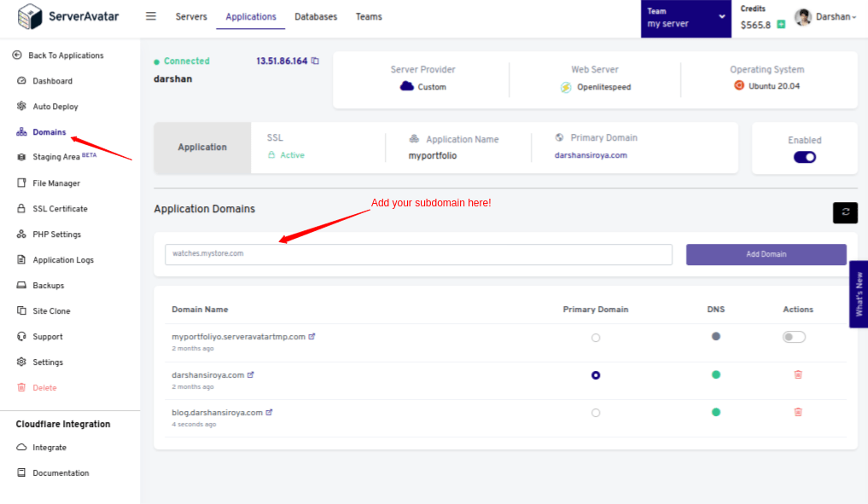This screenshot has width=868, height=504.
Task: Click the hamburger menu icon
Action: click(150, 16)
